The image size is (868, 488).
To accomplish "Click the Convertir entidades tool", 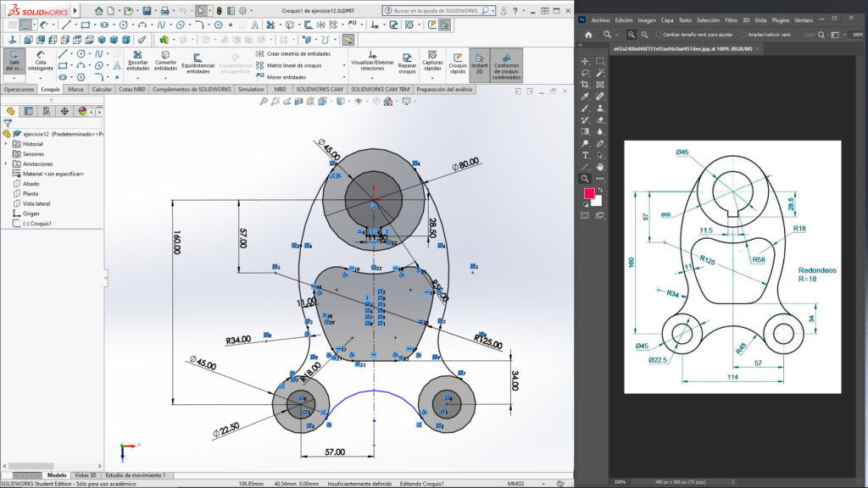I will (166, 63).
